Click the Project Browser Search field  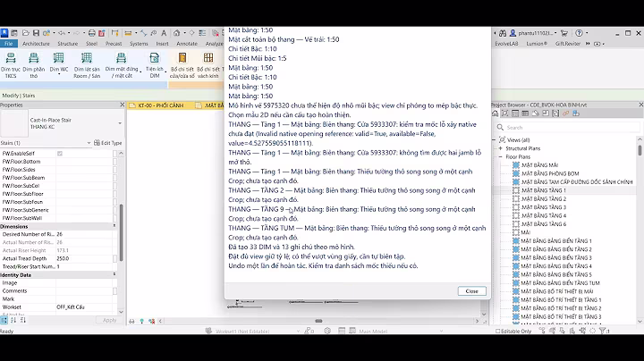pos(567,128)
